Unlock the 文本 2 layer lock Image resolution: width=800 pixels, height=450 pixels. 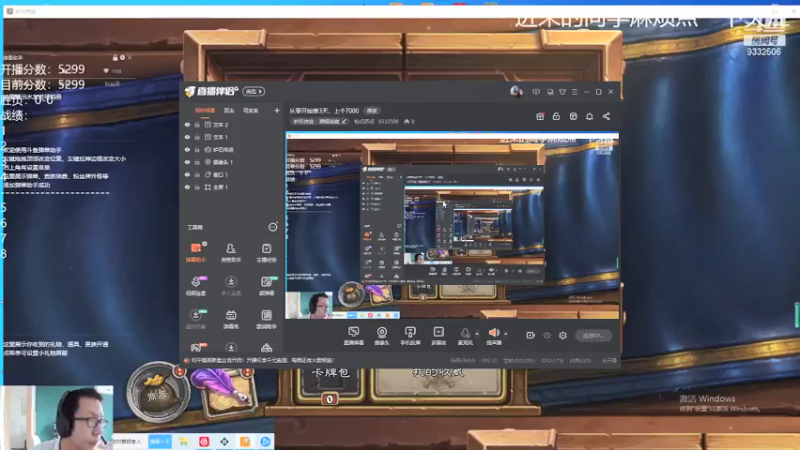click(197, 124)
